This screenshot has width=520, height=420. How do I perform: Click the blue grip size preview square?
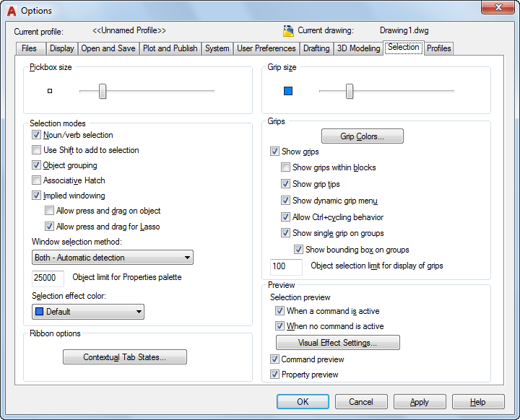[288, 91]
